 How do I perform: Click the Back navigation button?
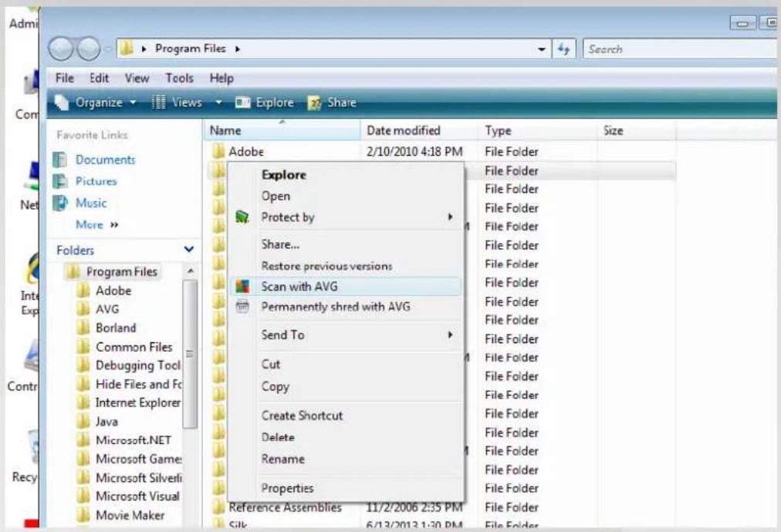(61, 49)
